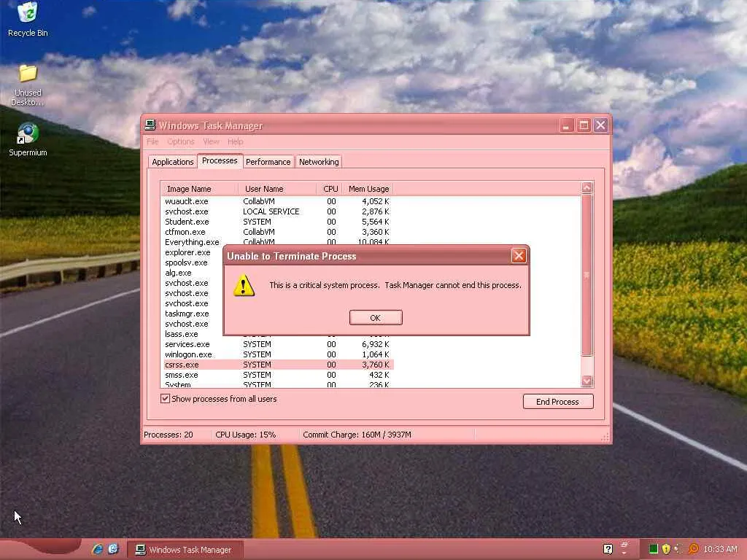Screen dimensions: 747x560
Task: Switch to the Applications tab
Action: 172,162
